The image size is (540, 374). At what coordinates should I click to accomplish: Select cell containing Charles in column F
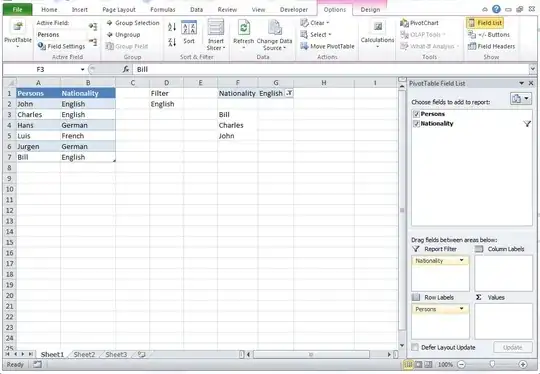point(238,125)
